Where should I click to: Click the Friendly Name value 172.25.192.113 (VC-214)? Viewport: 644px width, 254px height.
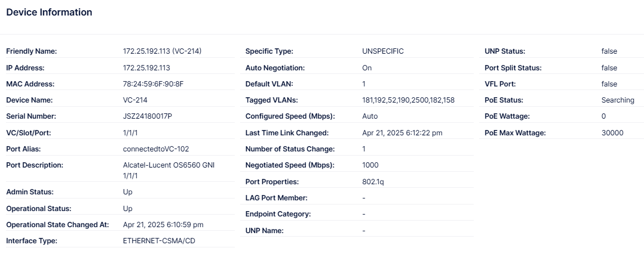click(162, 51)
